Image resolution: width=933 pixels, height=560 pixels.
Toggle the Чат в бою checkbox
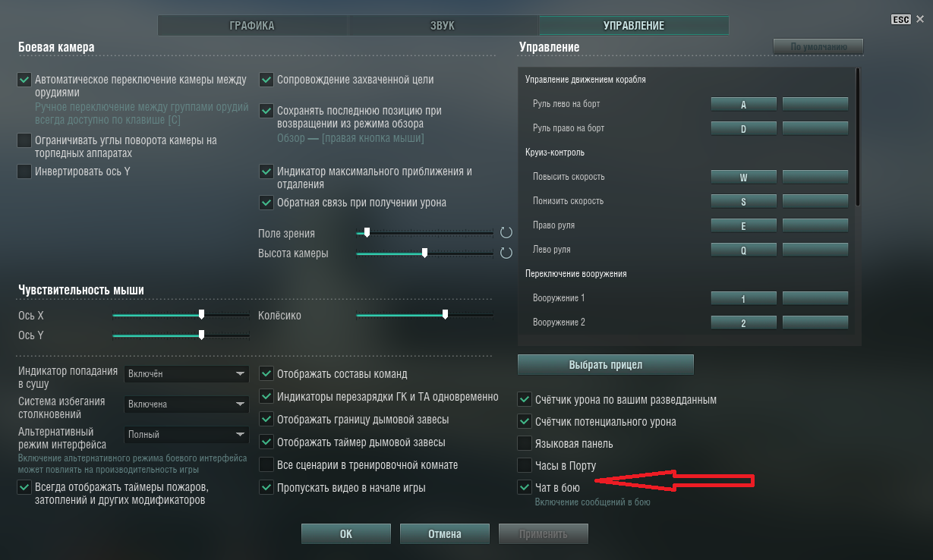pos(525,487)
